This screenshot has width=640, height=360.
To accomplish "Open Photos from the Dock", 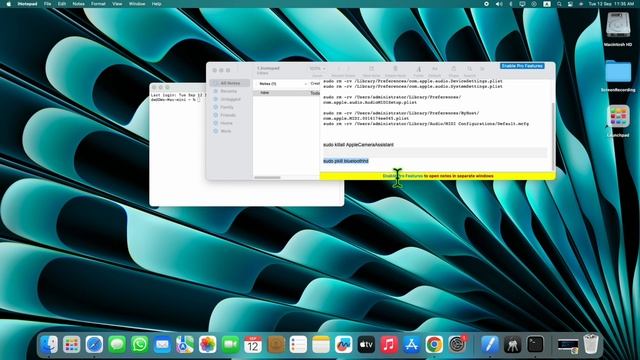I will [207, 344].
